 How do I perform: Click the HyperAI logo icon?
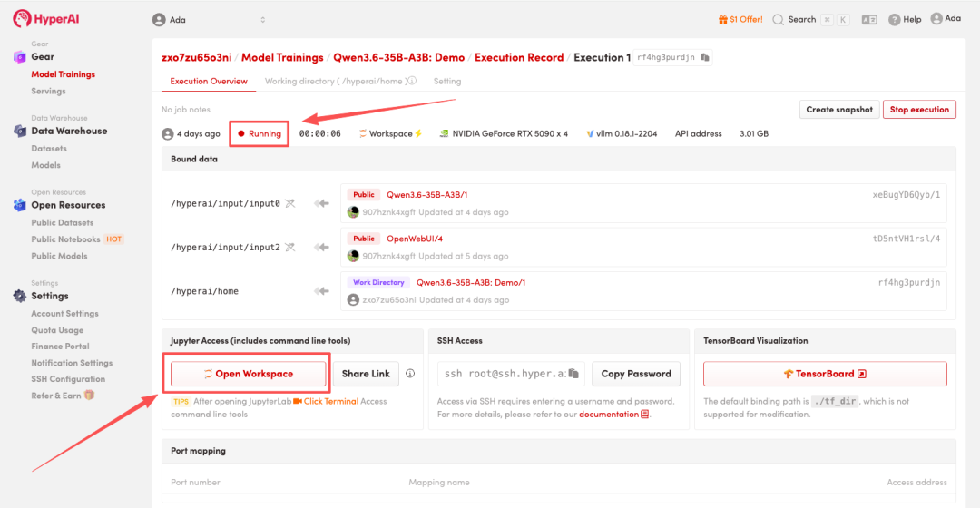(x=22, y=19)
